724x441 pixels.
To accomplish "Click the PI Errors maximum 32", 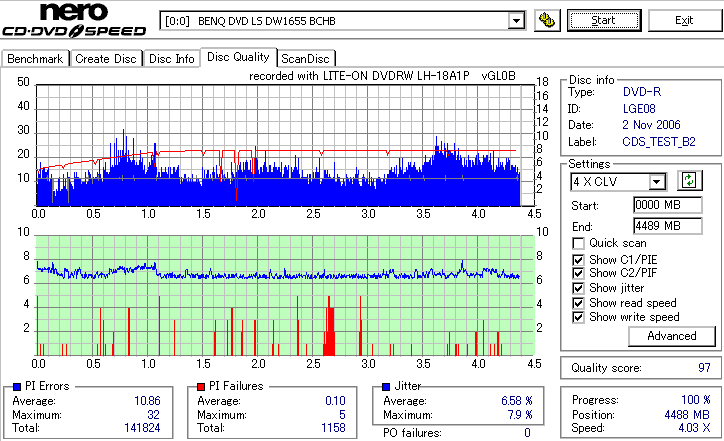I will point(153,415).
